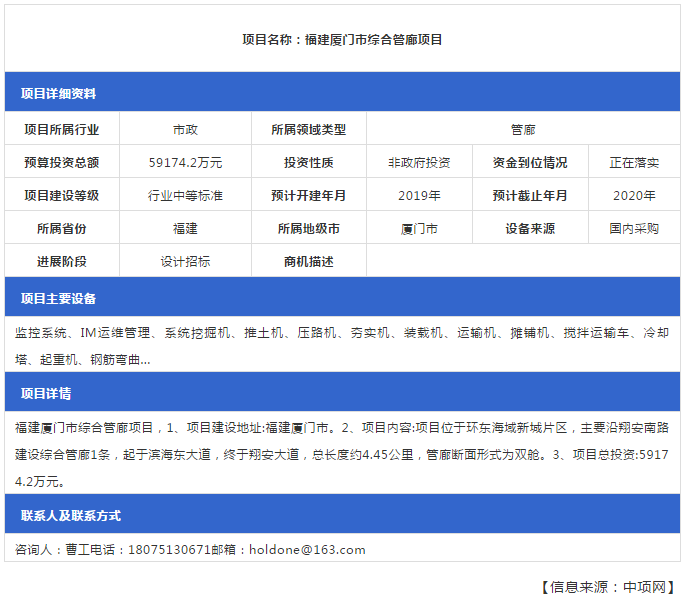Select the 项目主要设备 section header
The width and height of the screenshot is (686, 597).
point(58,299)
